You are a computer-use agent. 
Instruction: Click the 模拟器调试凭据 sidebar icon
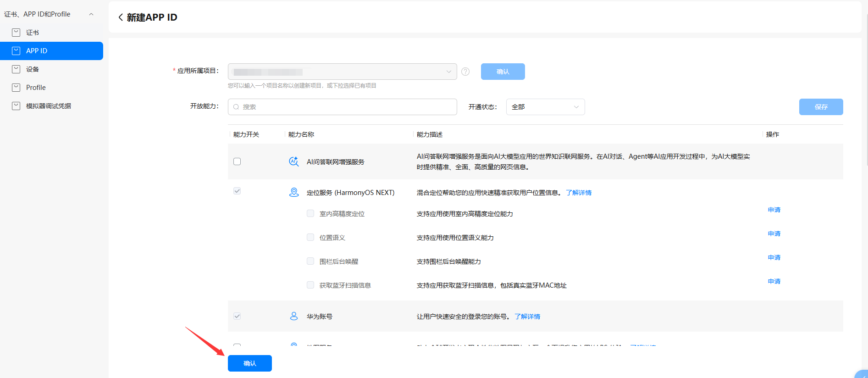point(16,106)
